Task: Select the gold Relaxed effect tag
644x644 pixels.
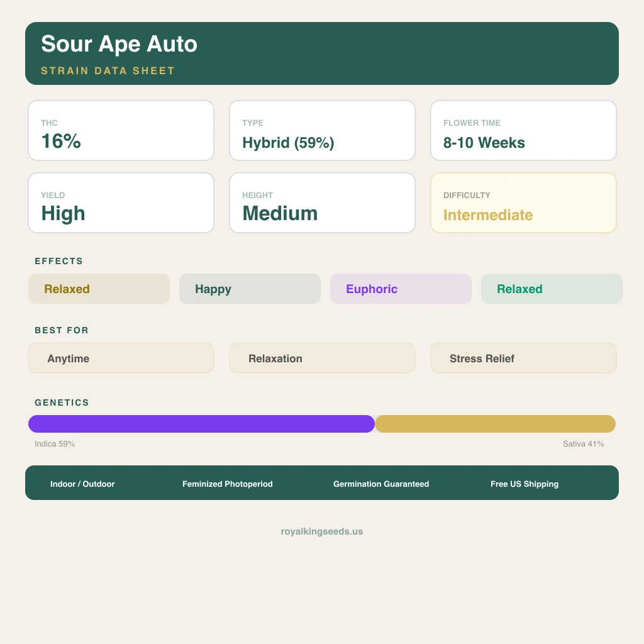Action: click(x=99, y=289)
